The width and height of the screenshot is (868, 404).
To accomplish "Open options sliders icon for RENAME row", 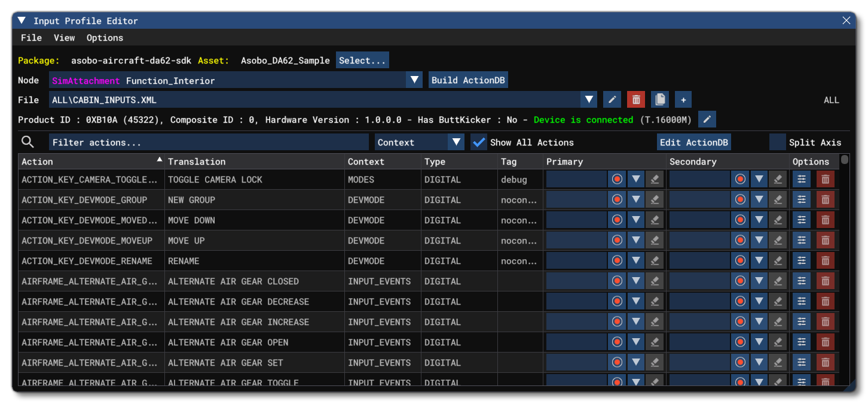I will 802,261.
